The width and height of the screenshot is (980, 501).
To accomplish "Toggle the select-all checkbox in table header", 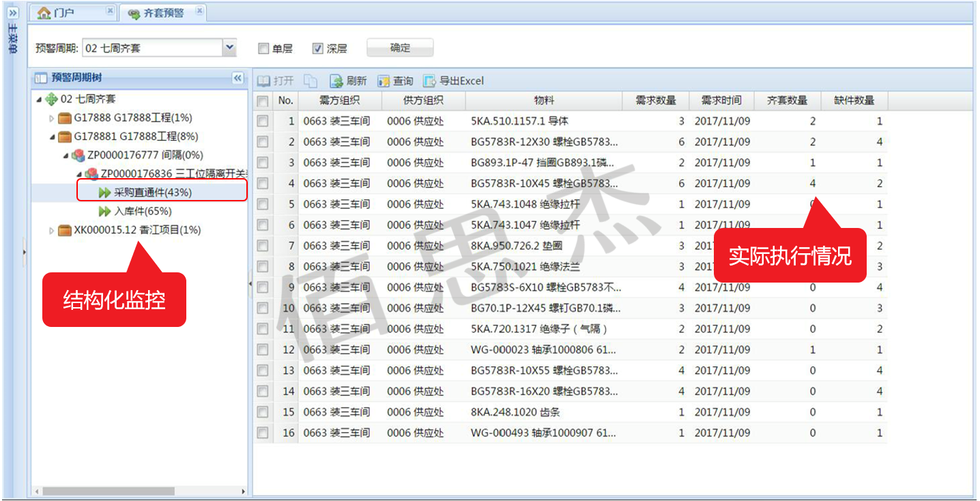I will pyautogui.click(x=262, y=101).
